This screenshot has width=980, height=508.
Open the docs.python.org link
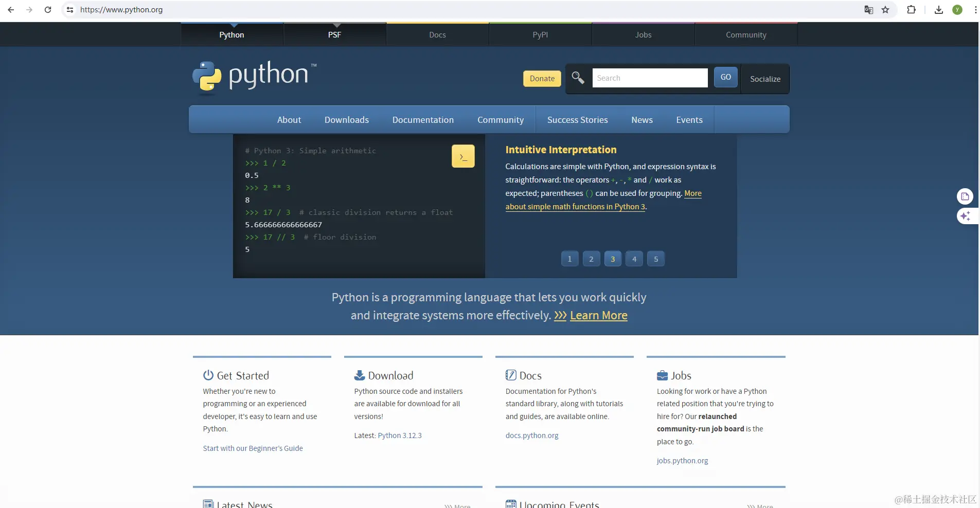click(532, 436)
